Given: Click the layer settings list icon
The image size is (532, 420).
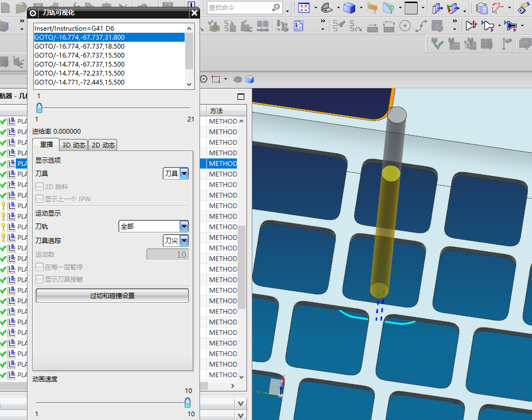Looking at the screenshot, I should pos(481,8).
